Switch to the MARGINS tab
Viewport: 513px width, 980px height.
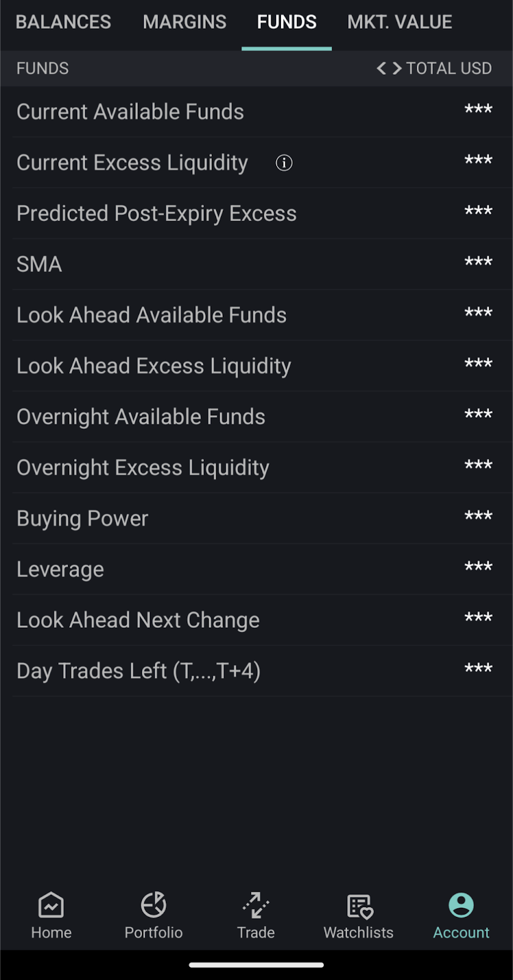[184, 22]
